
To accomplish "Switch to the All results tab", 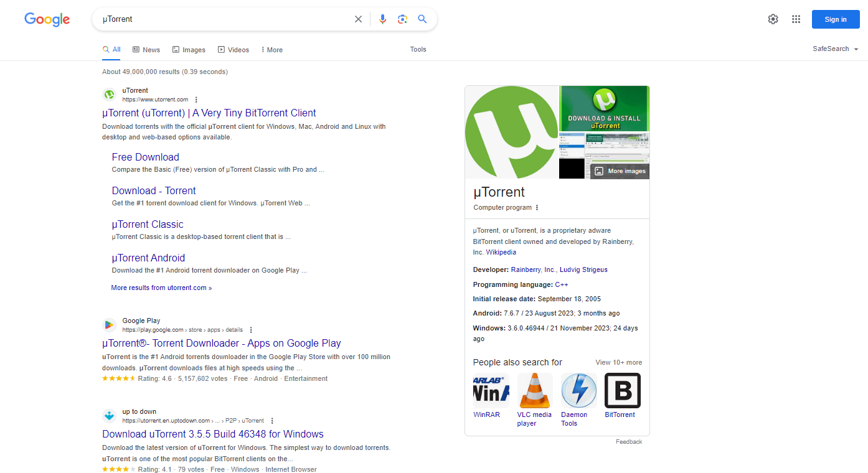I will (x=111, y=49).
